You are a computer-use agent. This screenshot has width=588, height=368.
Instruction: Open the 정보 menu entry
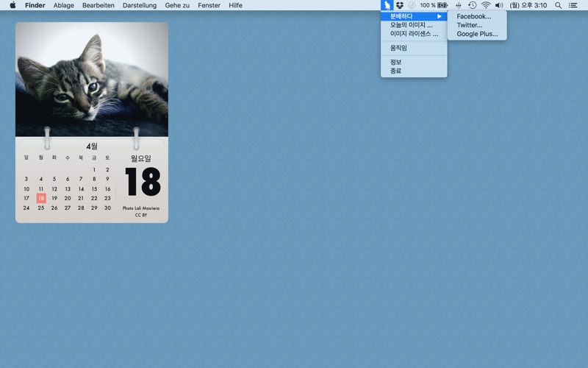coord(395,62)
